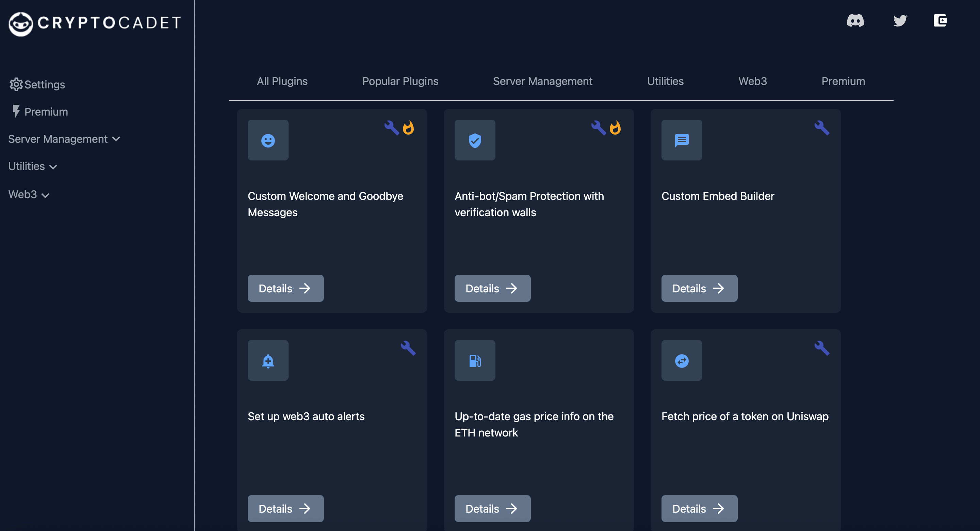Open the Discord icon in header
This screenshot has height=531, width=980.
click(x=855, y=20)
